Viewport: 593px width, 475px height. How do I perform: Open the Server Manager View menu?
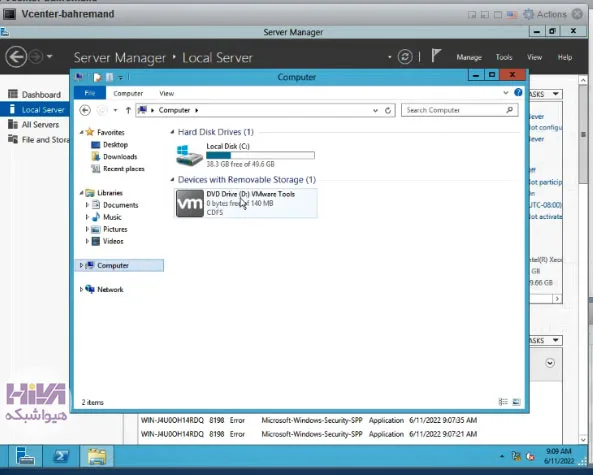point(534,57)
